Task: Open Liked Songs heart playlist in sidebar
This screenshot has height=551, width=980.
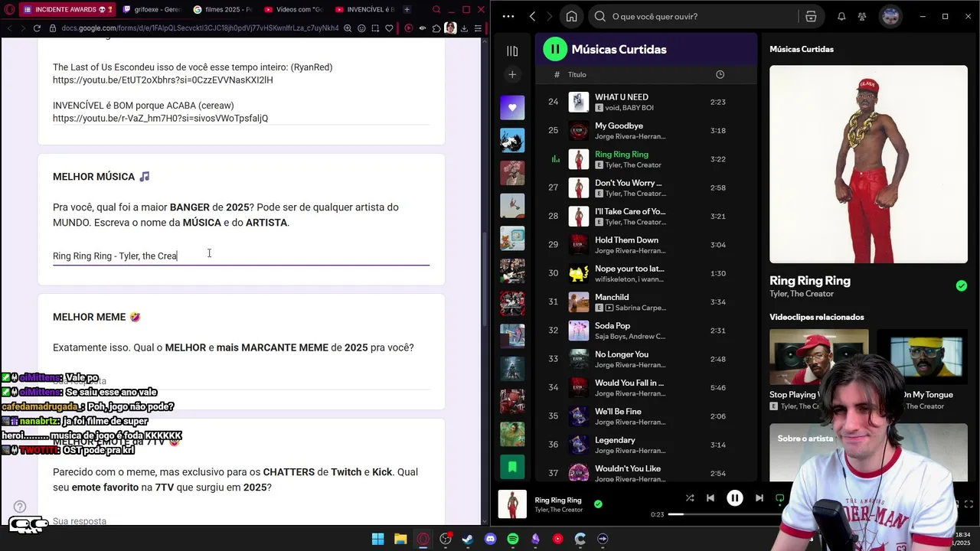Action: pos(512,107)
